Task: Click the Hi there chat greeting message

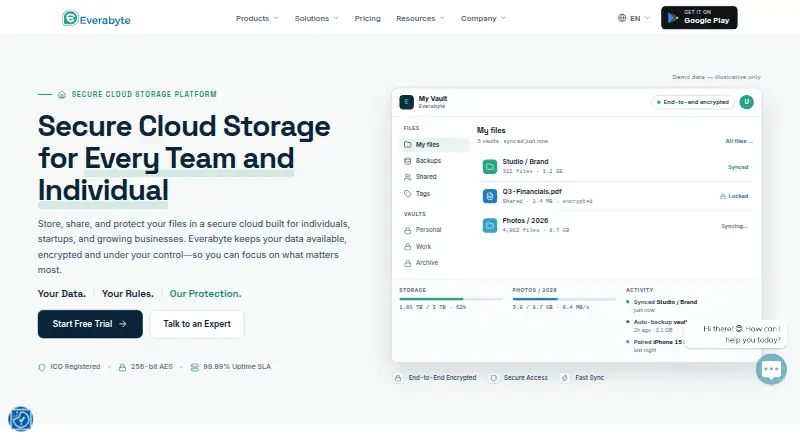Action: tap(735, 334)
